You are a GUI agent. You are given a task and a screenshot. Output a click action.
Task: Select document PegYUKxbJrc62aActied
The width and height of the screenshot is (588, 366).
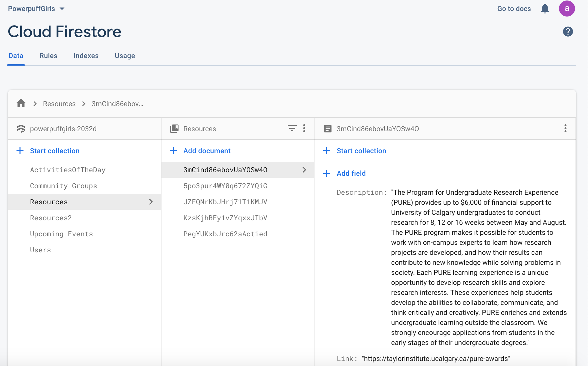(x=225, y=234)
